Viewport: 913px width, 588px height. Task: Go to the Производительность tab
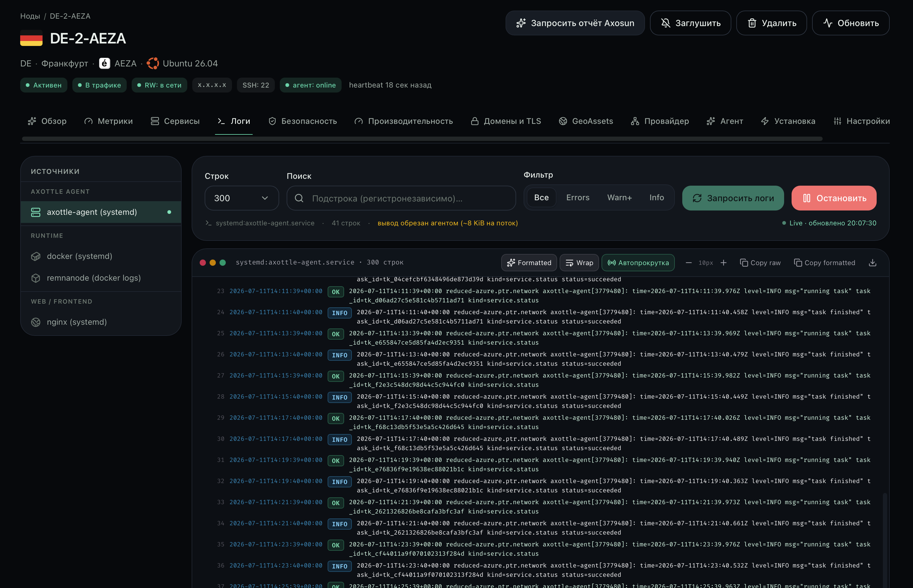click(403, 121)
